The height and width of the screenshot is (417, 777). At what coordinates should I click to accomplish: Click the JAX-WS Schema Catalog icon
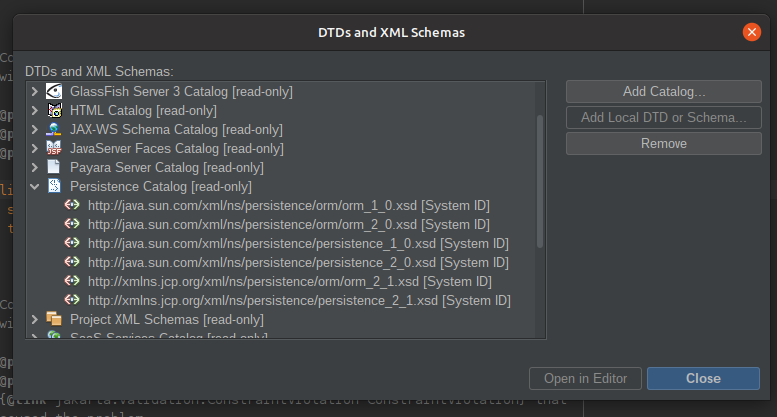[54, 129]
